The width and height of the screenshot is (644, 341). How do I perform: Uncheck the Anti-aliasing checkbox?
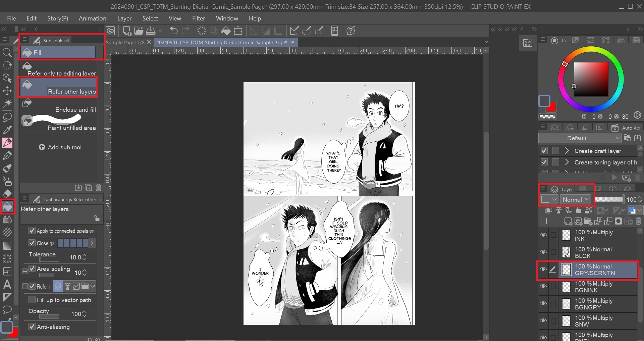pos(32,327)
